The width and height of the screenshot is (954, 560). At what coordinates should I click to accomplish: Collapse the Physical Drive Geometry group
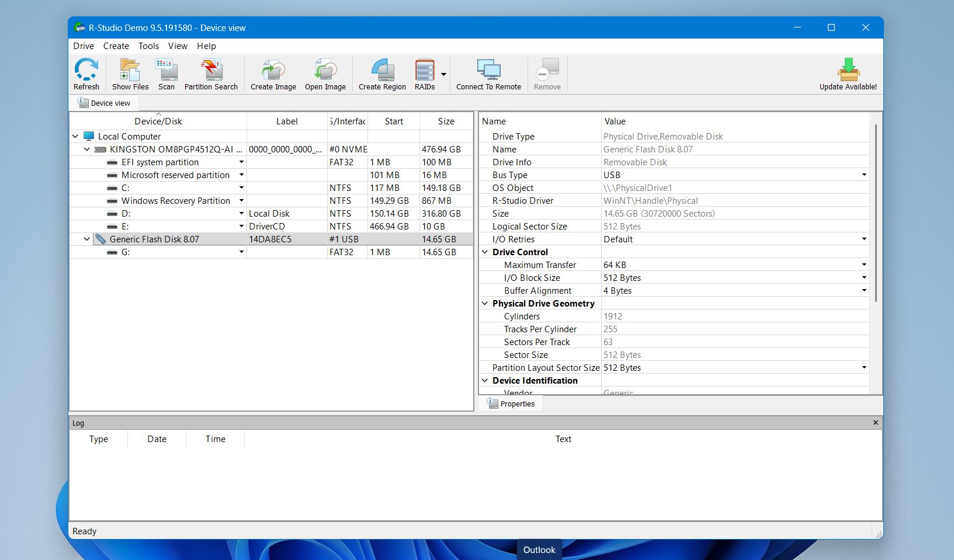pos(485,304)
